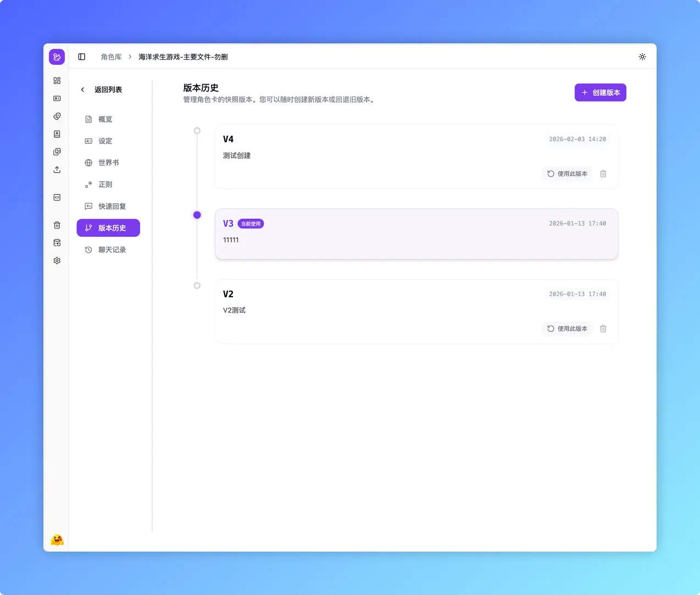Go back with 返回列表
The width and height of the screenshot is (700, 595).
click(102, 90)
